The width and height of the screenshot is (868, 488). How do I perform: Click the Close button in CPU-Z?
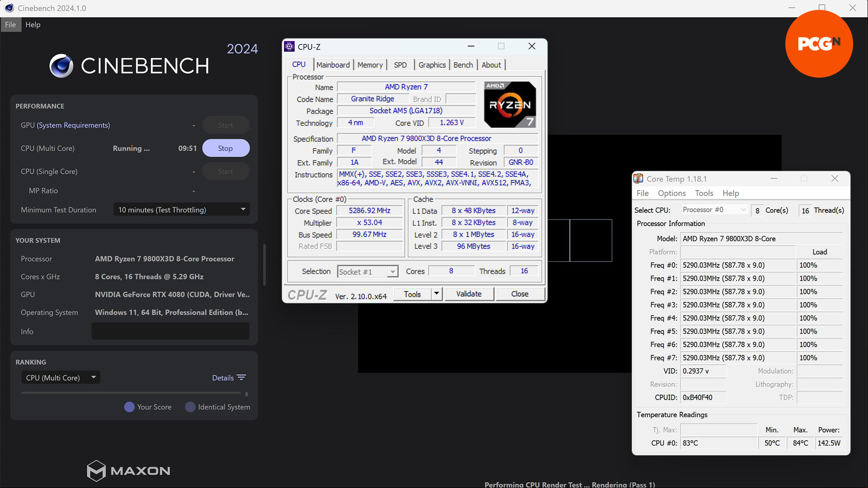click(x=520, y=294)
